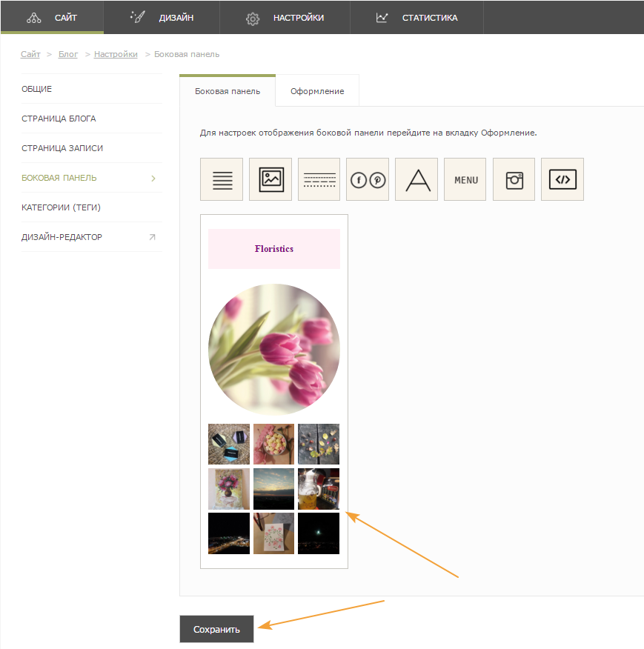The height and width of the screenshot is (649, 644).
Task: Click the business cards Instagram thumbnail
Action: point(229,444)
